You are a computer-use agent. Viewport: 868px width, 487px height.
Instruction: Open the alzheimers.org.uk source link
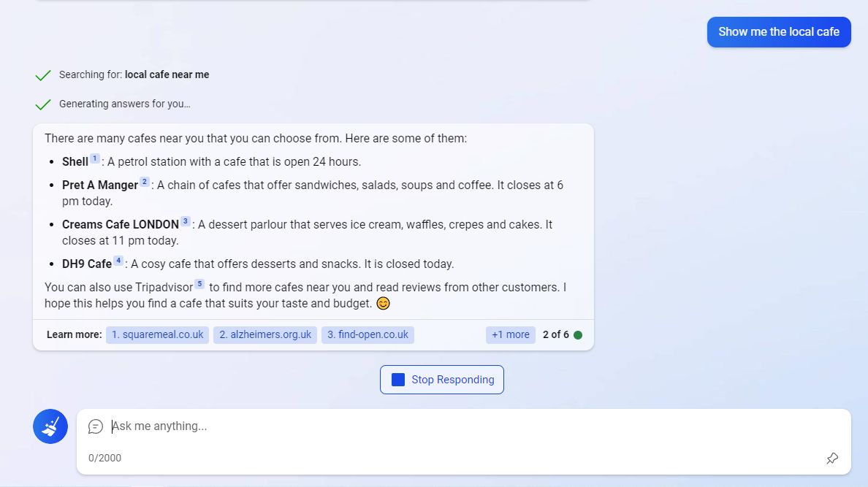(x=265, y=335)
